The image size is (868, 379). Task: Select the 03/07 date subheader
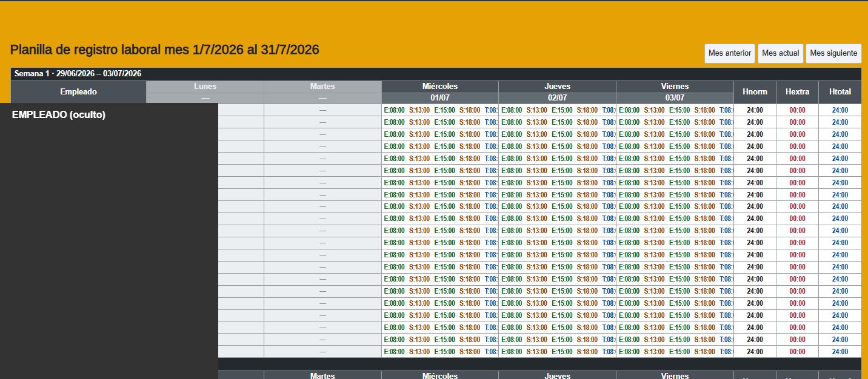pyautogui.click(x=675, y=98)
